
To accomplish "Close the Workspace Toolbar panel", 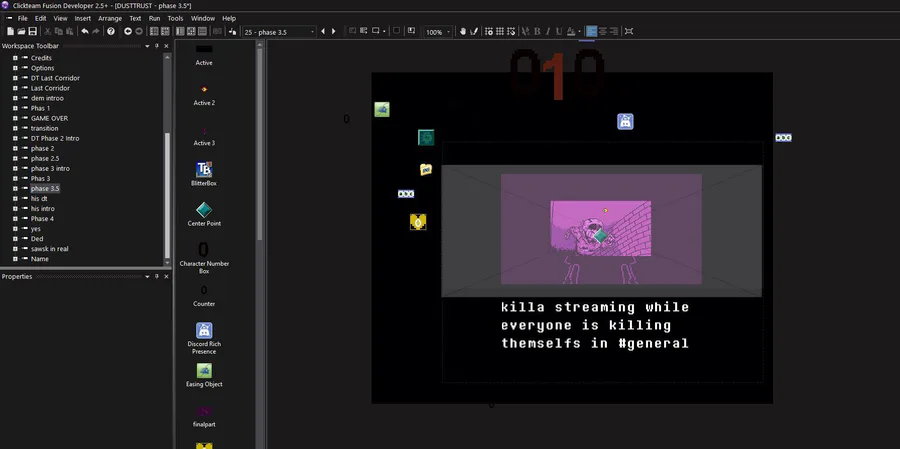I will pos(166,46).
